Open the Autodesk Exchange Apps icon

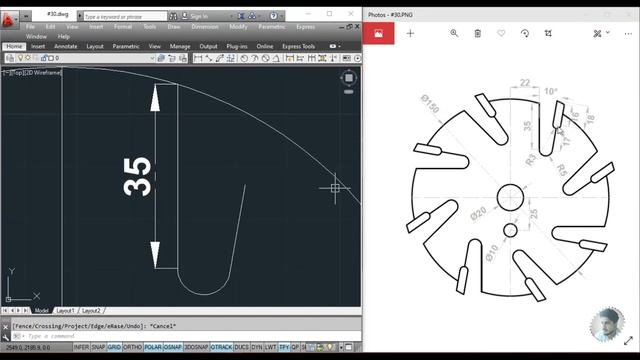(x=241, y=16)
